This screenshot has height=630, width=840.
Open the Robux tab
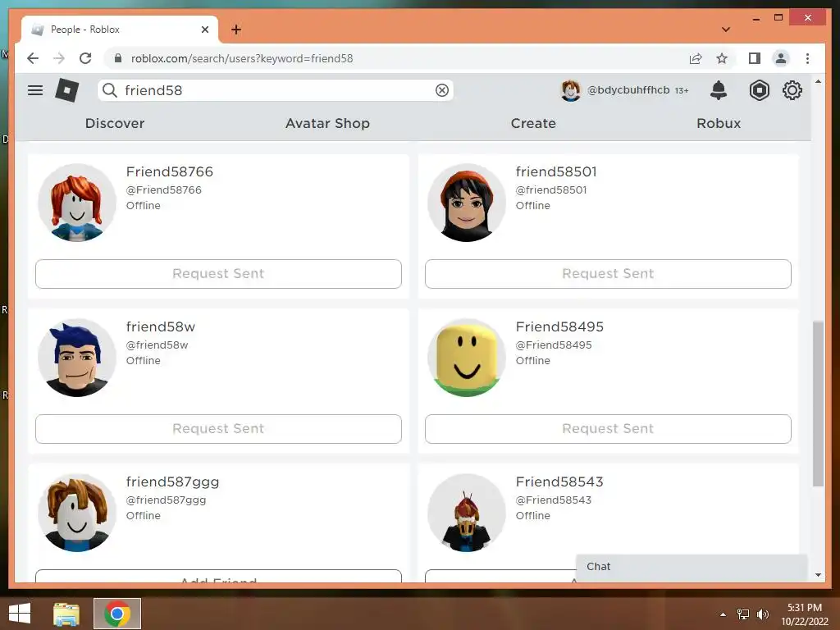pyautogui.click(x=719, y=123)
